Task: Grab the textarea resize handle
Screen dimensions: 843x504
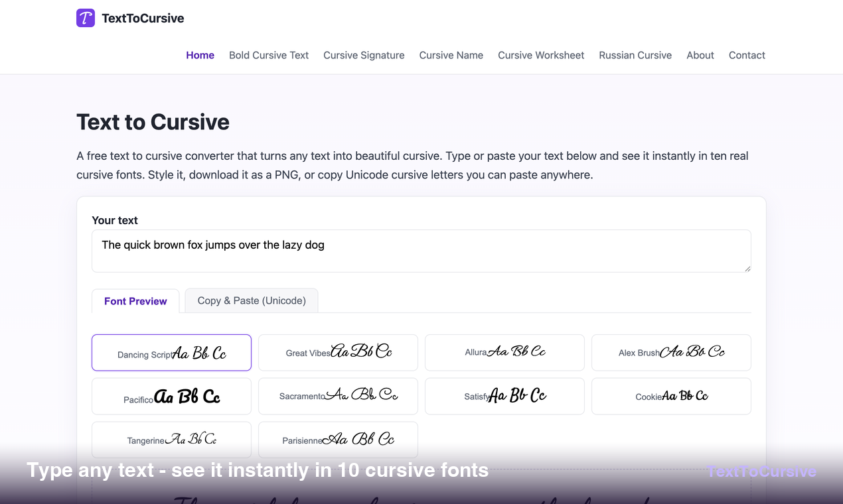Action: coord(747,268)
